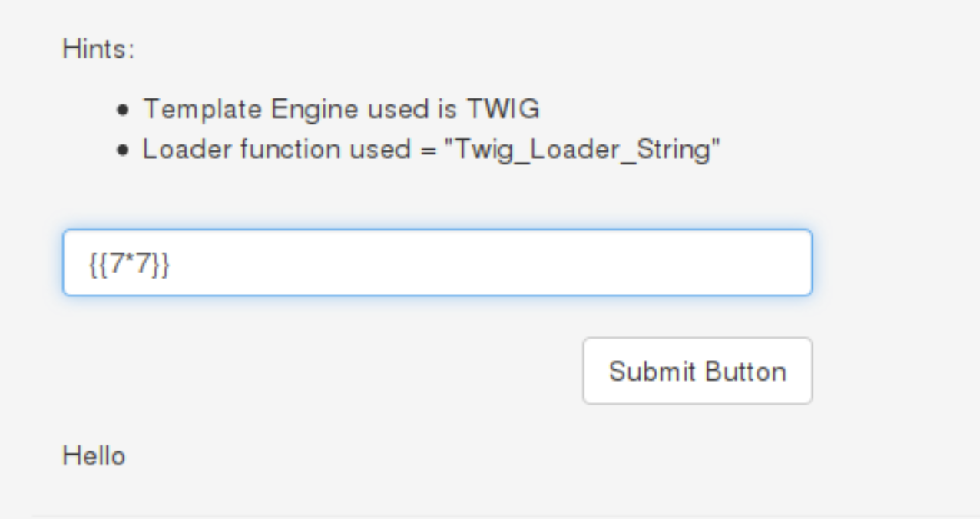Click the Submit Button

697,371
